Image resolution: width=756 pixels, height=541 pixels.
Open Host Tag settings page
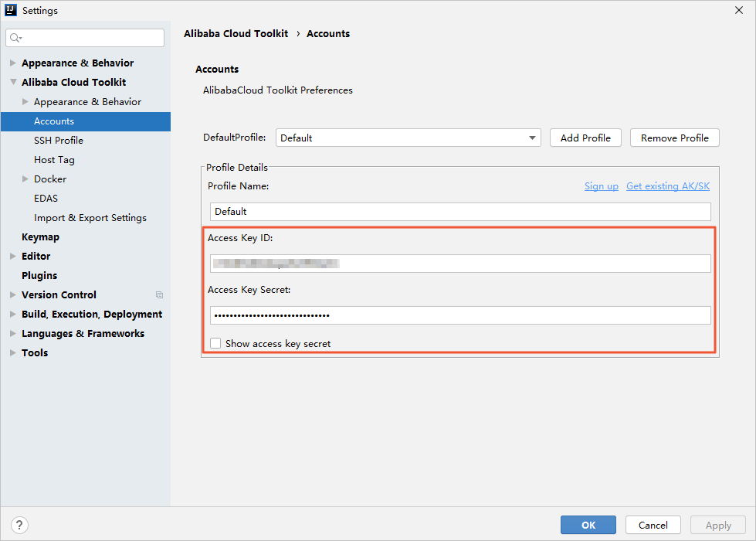click(54, 160)
